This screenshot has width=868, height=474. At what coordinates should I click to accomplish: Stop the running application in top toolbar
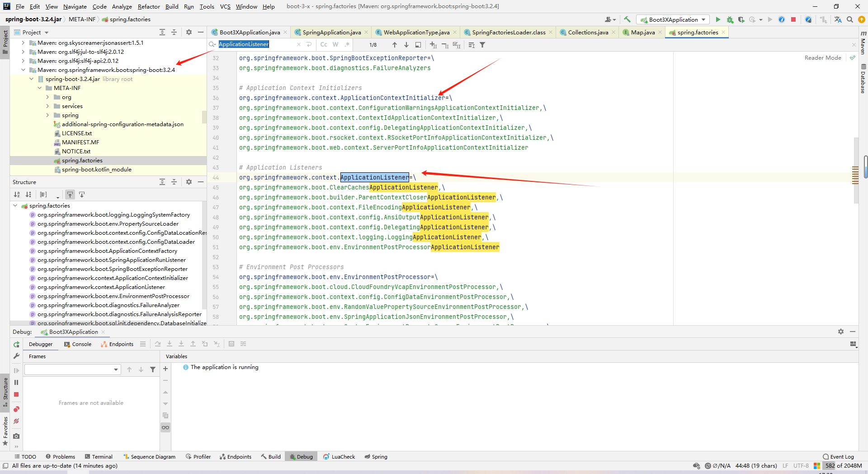tap(793, 19)
